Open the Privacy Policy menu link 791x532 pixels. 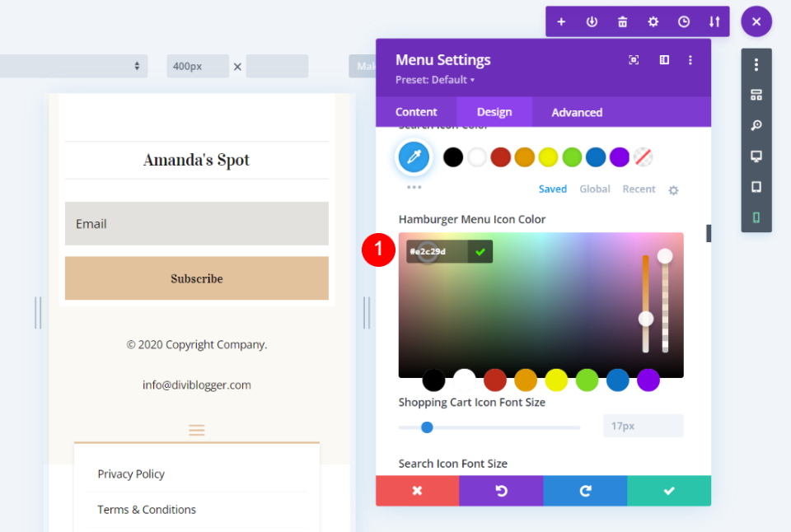tap(131, 474)
